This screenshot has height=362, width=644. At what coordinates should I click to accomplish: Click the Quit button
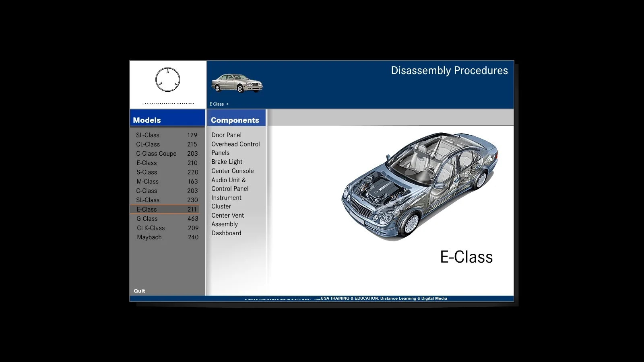click(x=139, y=291)
